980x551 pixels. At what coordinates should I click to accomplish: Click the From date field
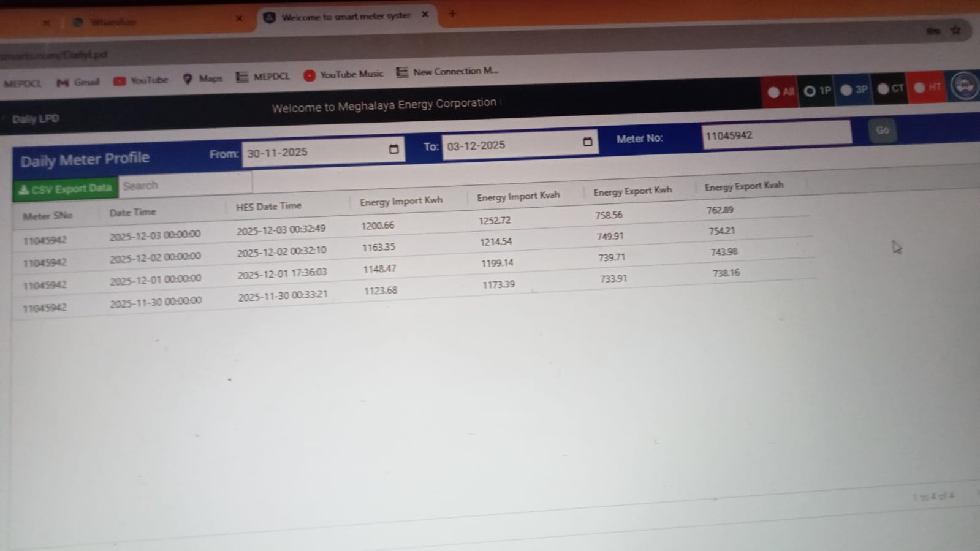click(x=323, y=151)
